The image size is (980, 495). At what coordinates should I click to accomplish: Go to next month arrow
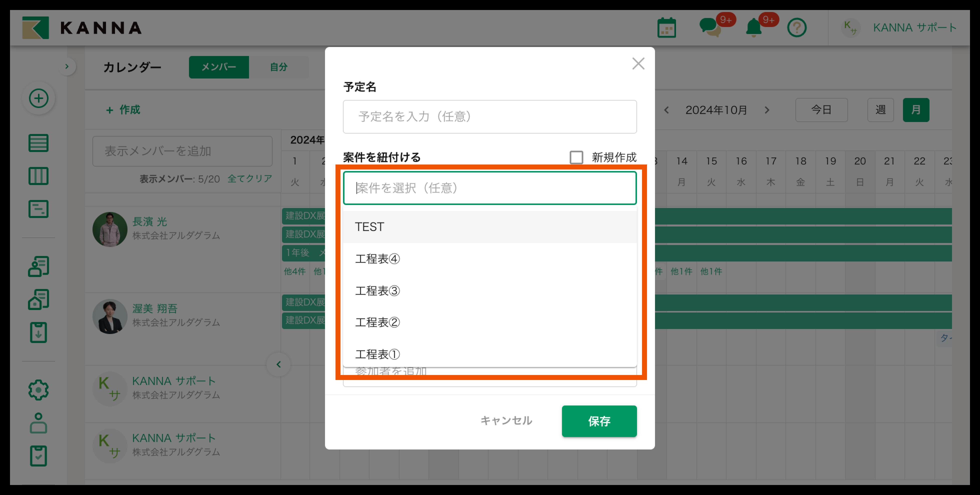tap(767, 110)
